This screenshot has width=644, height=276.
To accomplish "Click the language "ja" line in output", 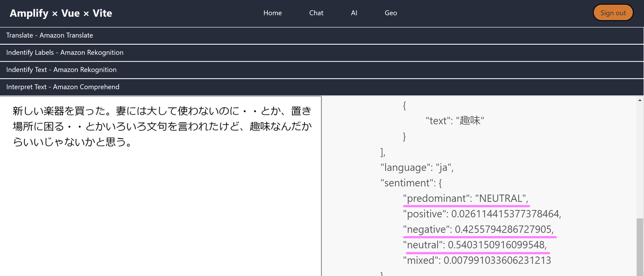I will click(417, 168).
